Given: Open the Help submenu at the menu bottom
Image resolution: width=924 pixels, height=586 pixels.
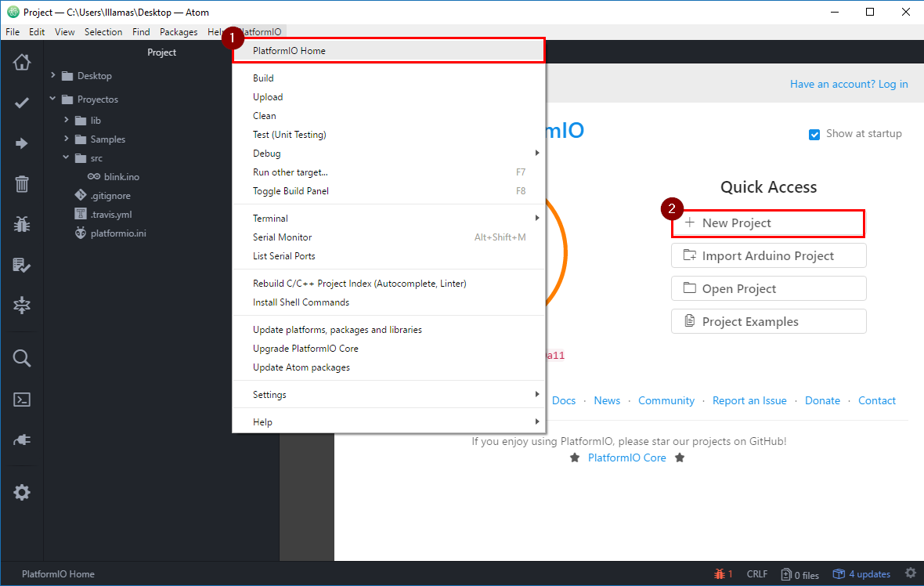Looking at the screenshot, I should click(x=389, y=422).
